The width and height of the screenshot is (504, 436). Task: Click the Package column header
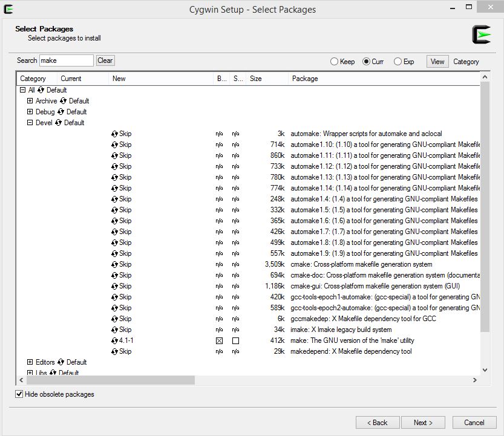pos(305,79)
